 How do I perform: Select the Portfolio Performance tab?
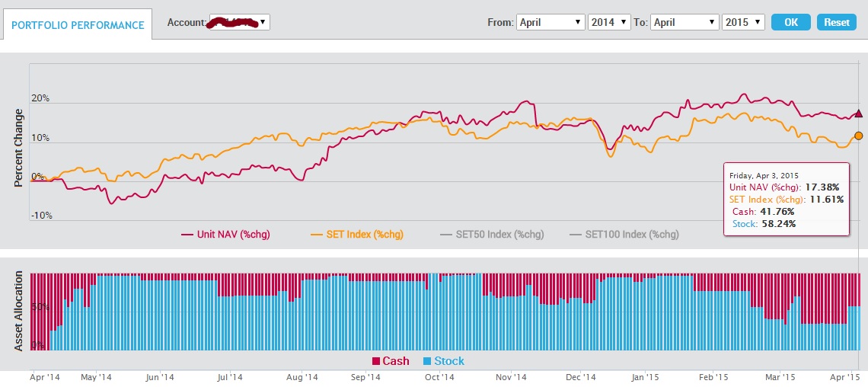click(77, 25)
